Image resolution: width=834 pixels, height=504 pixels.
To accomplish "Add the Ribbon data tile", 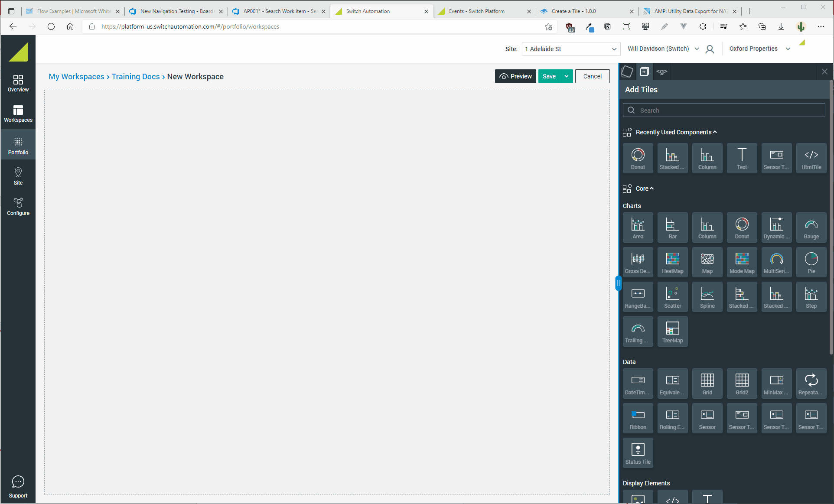I will (x=638, y=418).
